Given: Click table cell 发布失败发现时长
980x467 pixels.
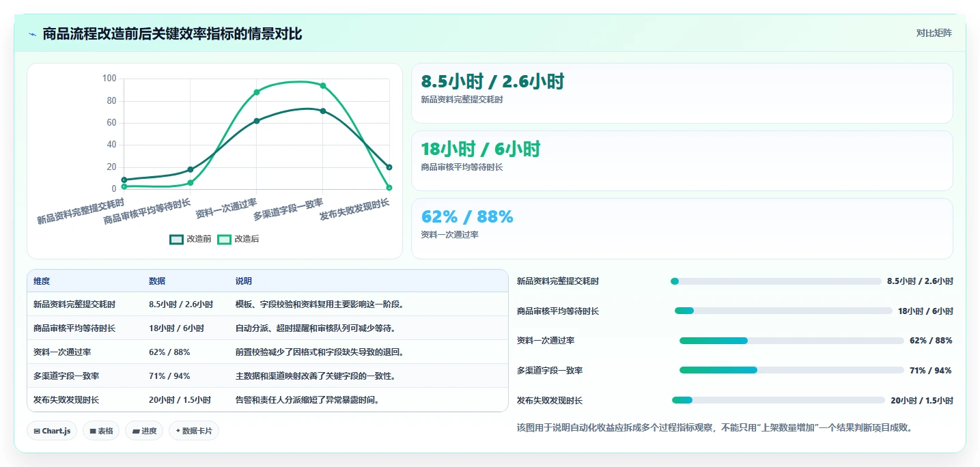Looking at the screenshot, I should point(66,400).
